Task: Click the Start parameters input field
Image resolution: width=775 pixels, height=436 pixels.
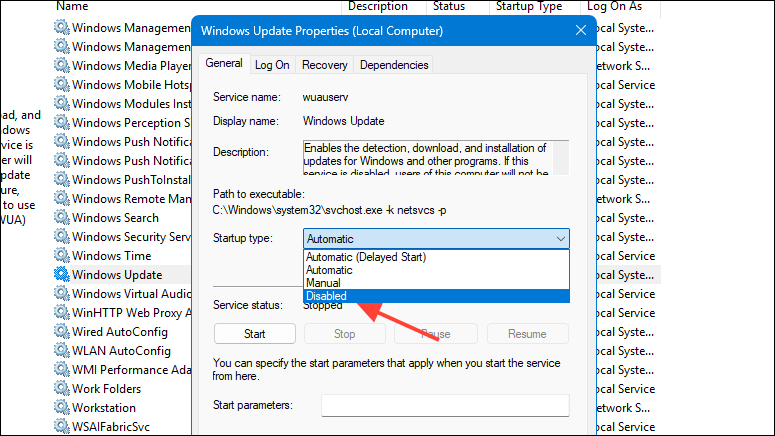Action: click(445, 405)
